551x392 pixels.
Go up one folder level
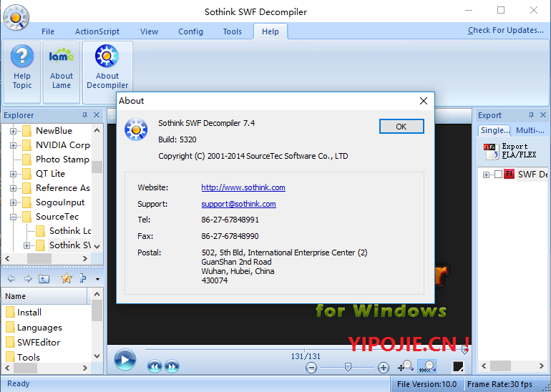click(x=44, y=279)
